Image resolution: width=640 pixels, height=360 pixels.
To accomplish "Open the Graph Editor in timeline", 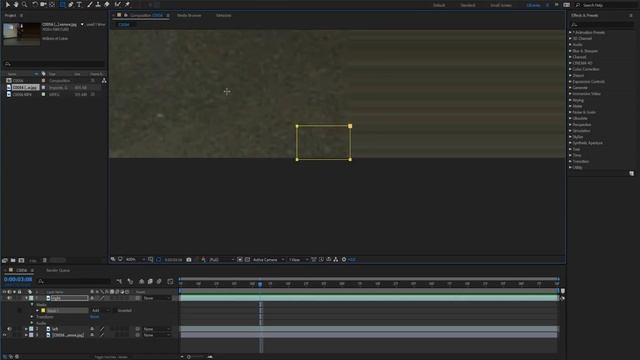I will [170, 281].
